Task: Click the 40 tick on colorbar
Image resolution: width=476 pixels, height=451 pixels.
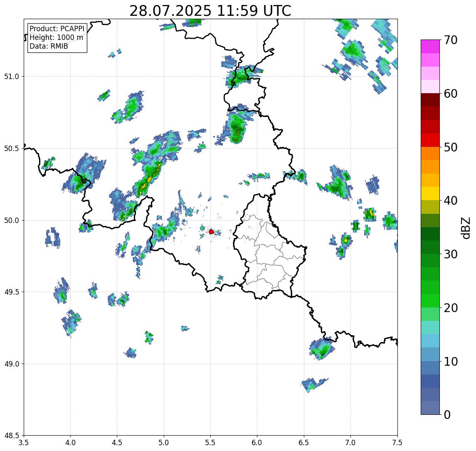Action: pyautogui.click(x=450, y=201)
